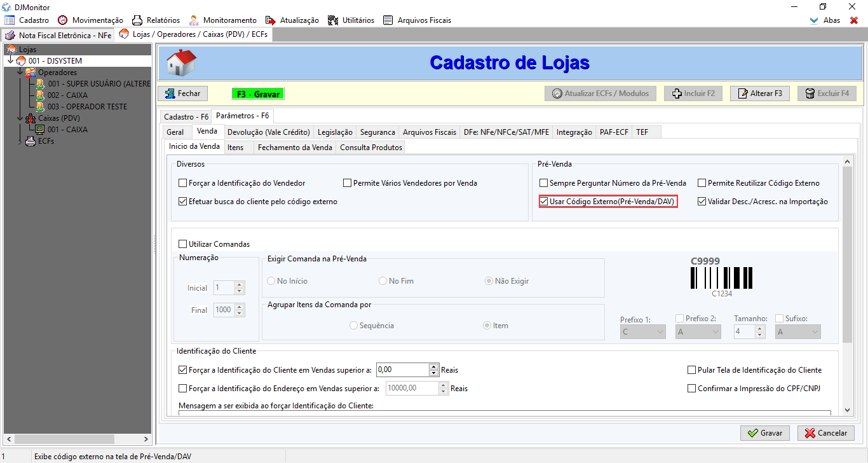Open the Movimentação menu icon
The image size is (868, 463).
[62, 20]
